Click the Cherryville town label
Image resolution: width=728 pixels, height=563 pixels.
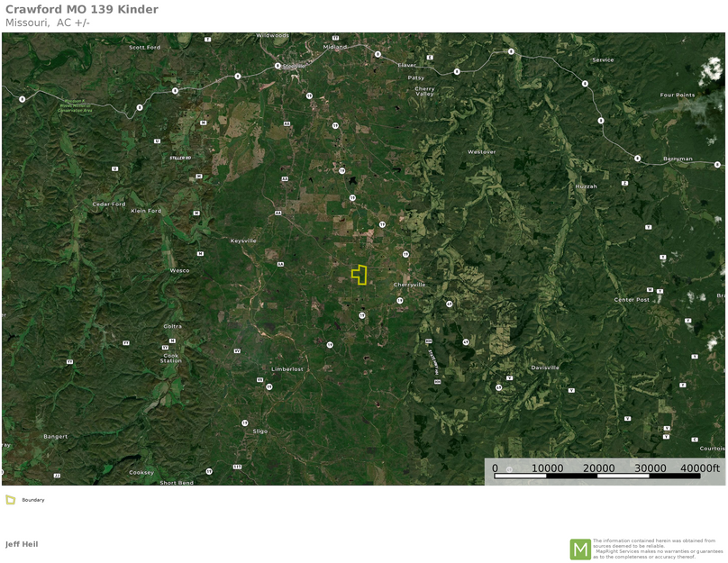[x=409, y=285]
